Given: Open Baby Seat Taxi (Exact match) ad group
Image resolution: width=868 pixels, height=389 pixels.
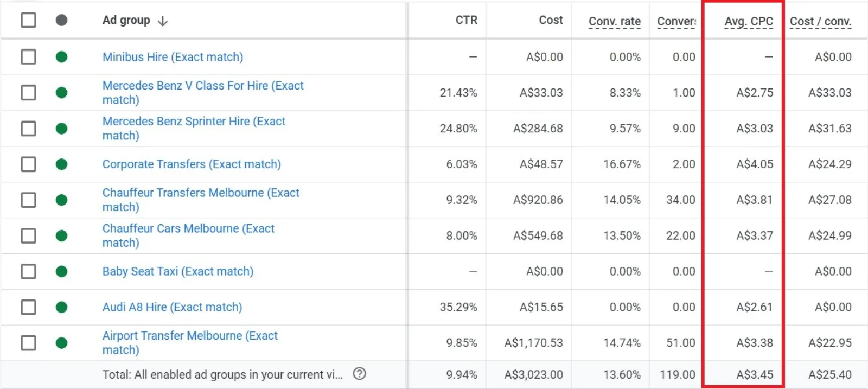Looking at the screenshot, I should click(x=178, y=271).
